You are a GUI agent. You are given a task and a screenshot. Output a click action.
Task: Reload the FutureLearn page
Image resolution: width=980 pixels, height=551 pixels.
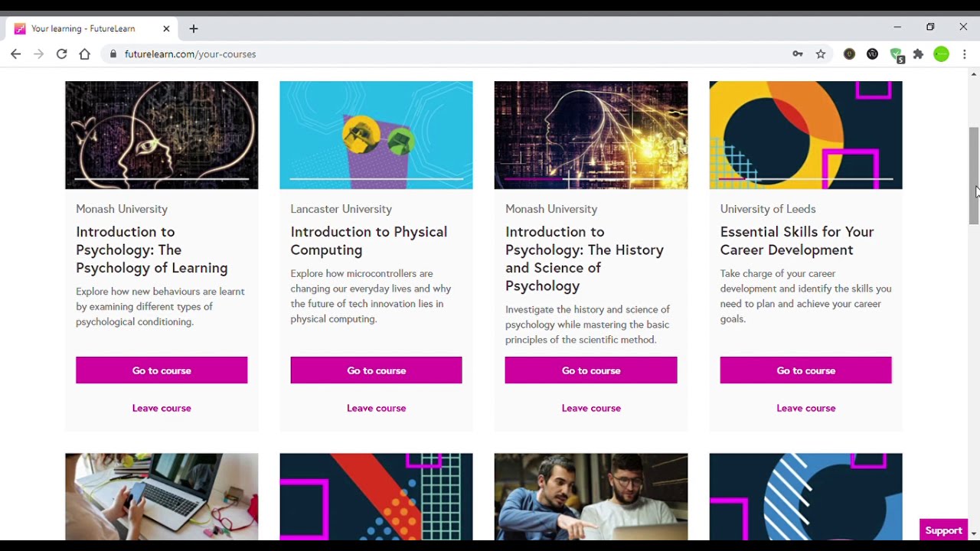tap(61, 54)
